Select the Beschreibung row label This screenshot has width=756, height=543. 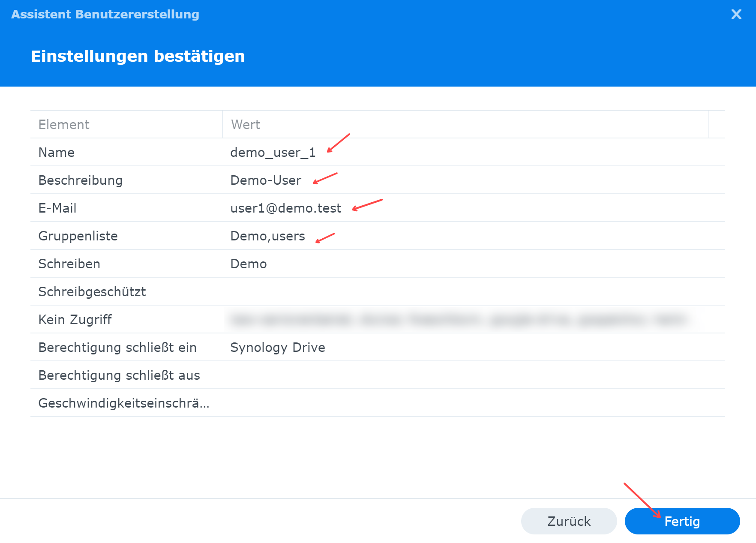coord(81,180)
